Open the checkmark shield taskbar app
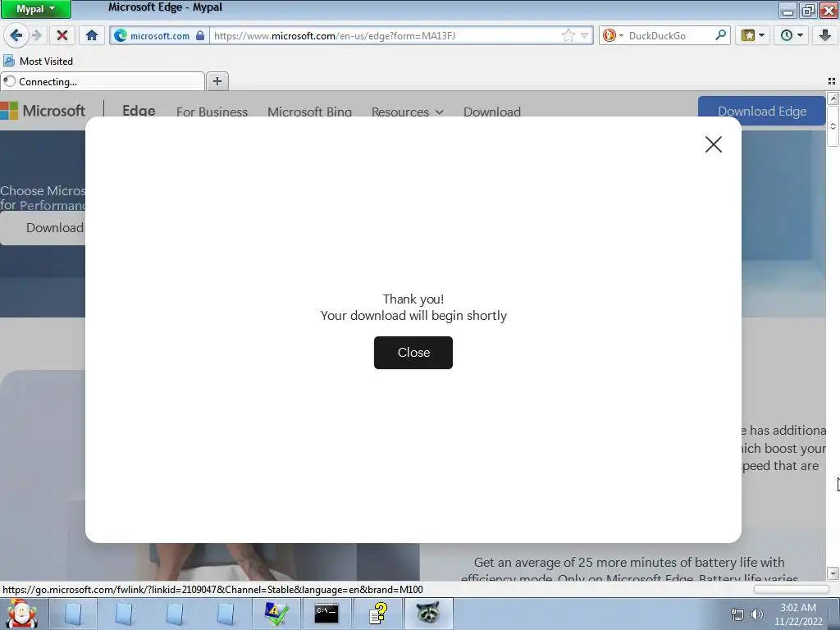 pyautogui.click(x=276, y=614)
